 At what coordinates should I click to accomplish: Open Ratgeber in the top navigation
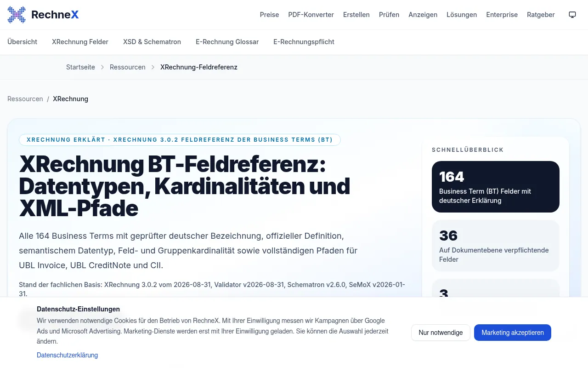(541, 15)
